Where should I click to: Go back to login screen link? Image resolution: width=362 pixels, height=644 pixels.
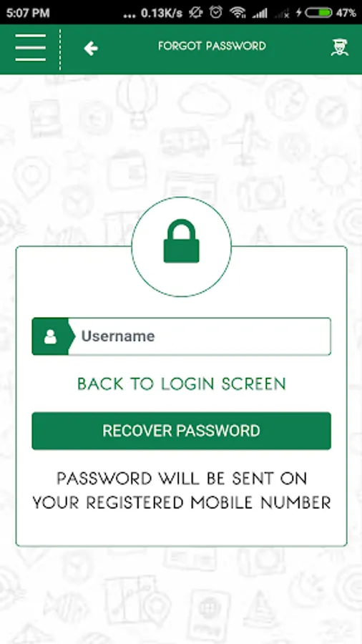click(x=182, y=384)
